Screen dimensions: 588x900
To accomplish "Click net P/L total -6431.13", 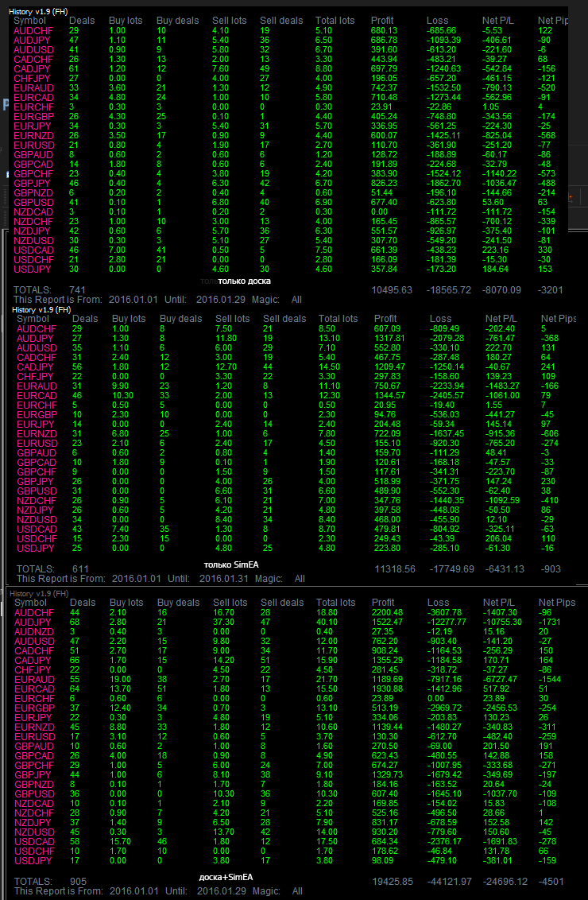I will [505, 568].
